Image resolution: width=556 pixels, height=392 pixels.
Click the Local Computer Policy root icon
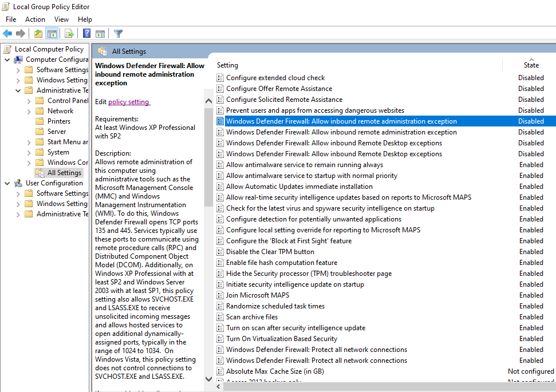[7, 49]
